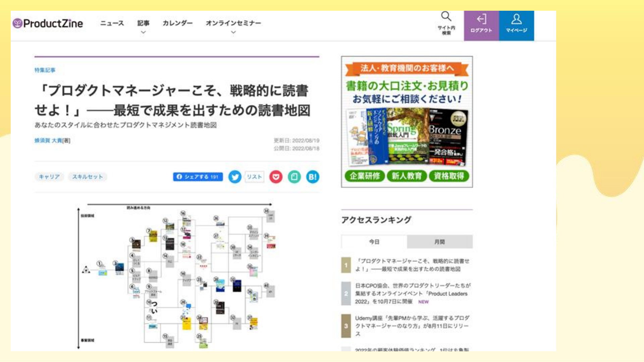Click 更新日: 2022/08/19 text

(297, 140)
